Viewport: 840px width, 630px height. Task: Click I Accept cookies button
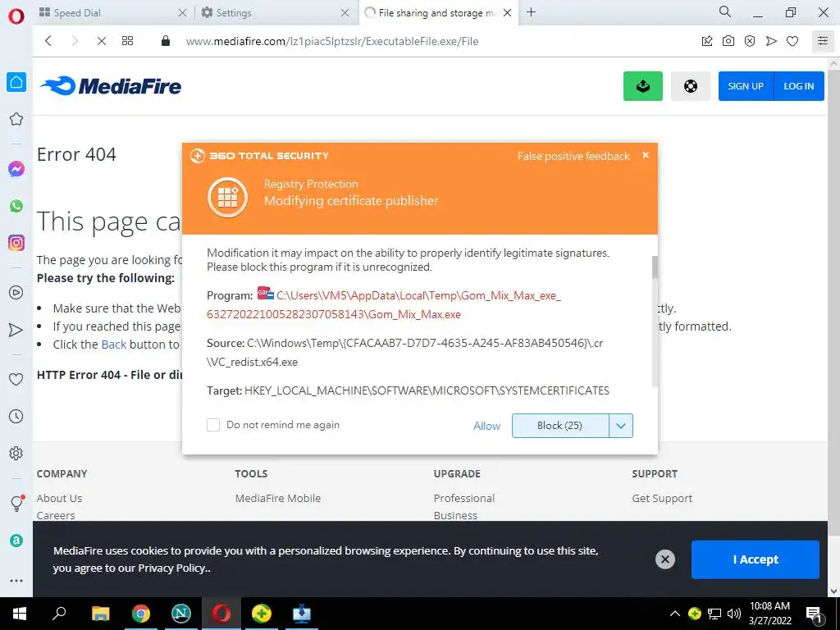tap(756, 559)
